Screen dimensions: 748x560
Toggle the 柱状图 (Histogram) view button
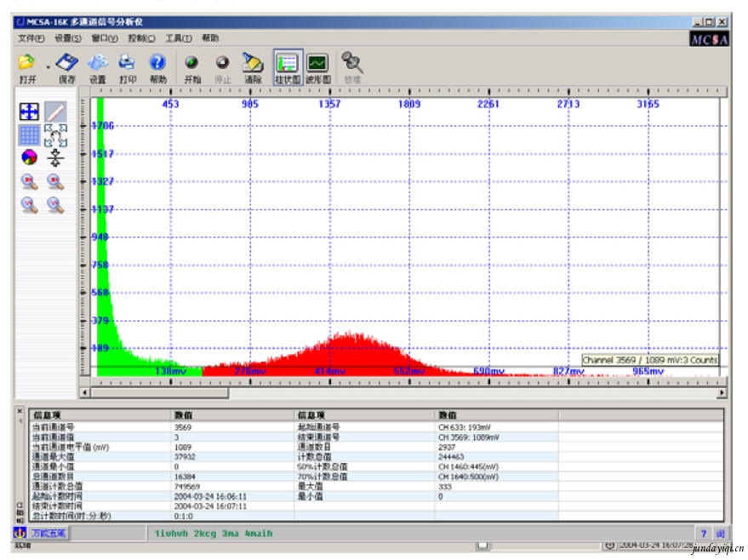pyautogui.click(x=288, y=64)
